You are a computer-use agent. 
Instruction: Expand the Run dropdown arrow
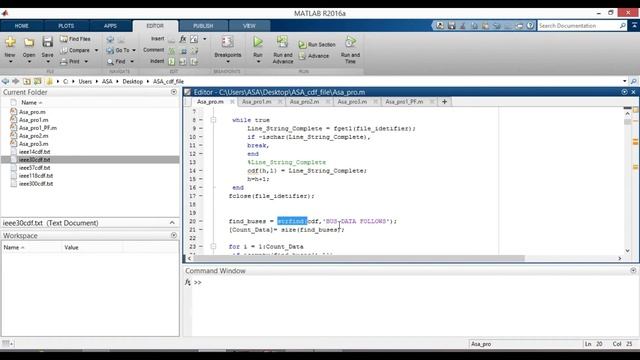[258, 62]
